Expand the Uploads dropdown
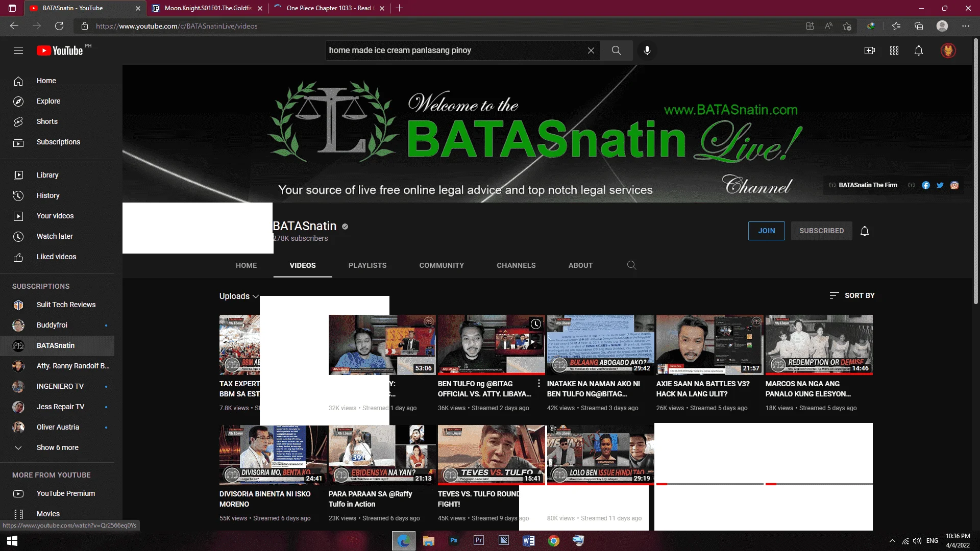 pos(239,296)
